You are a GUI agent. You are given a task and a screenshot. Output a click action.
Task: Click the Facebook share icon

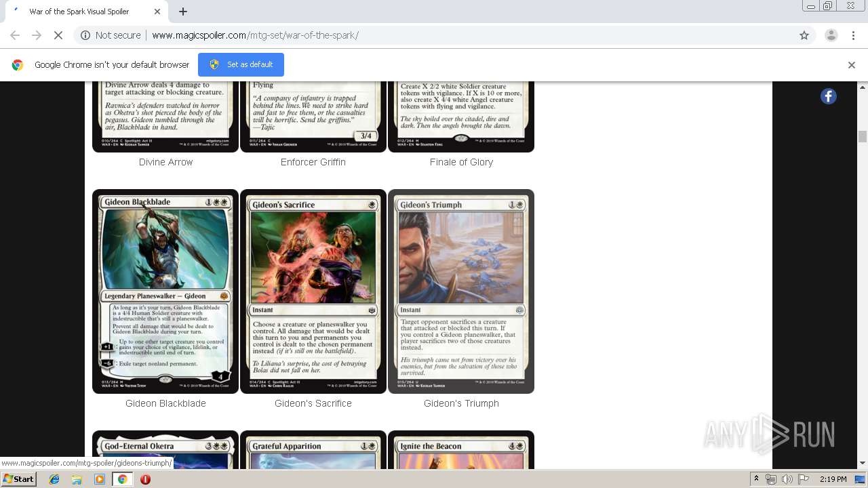coord(828,96)
